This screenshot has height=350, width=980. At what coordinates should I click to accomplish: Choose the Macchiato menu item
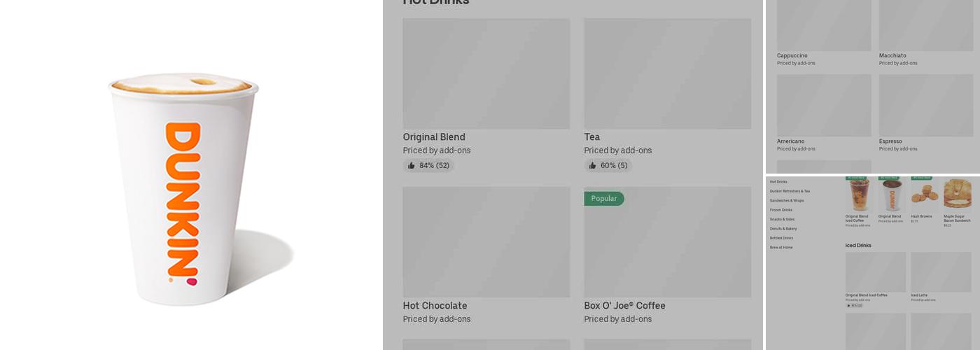click(926, 25)
